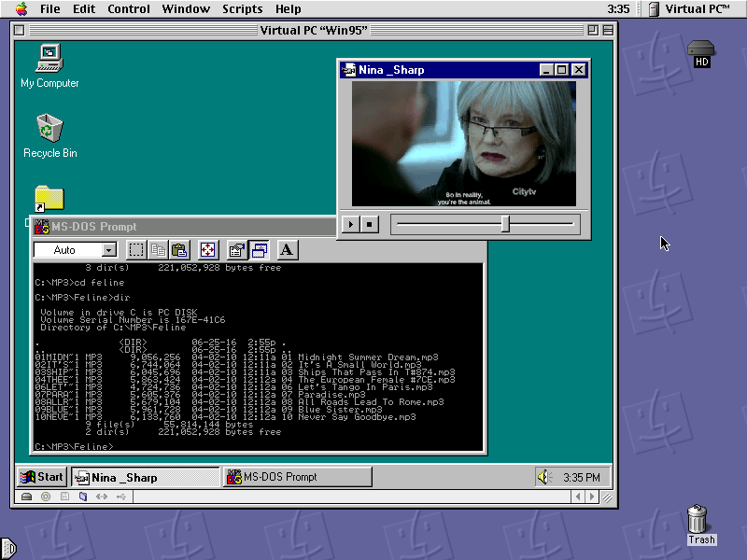Click the status bar left scroll arrow
The image size is (747, 560).
pyautogui.click(x=578, y=497)
